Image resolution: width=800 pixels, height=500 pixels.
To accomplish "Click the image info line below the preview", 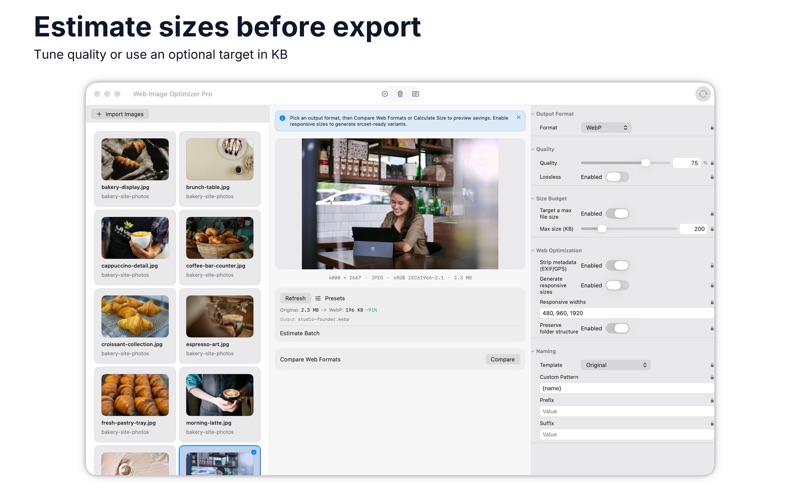I will tap(400, 278).
